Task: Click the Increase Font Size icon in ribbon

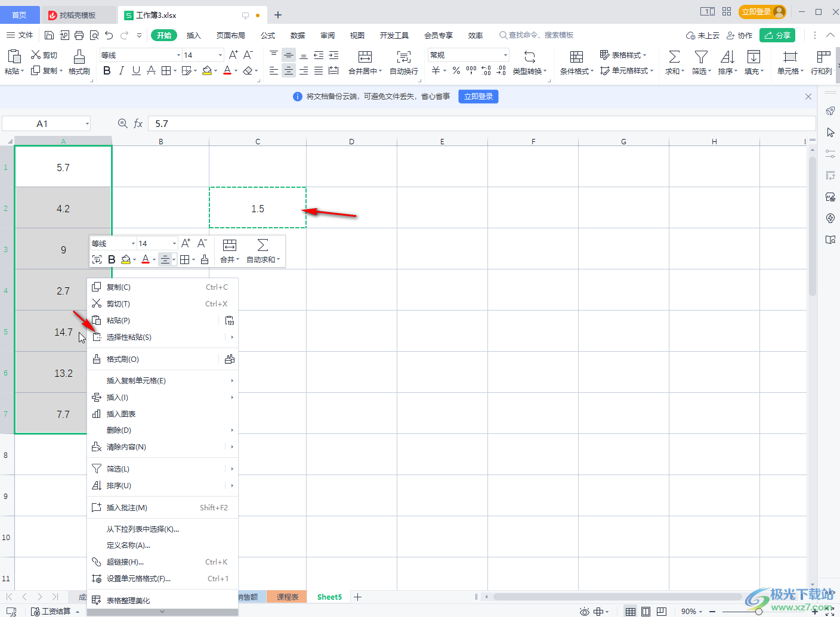Action: click(233, 55)
